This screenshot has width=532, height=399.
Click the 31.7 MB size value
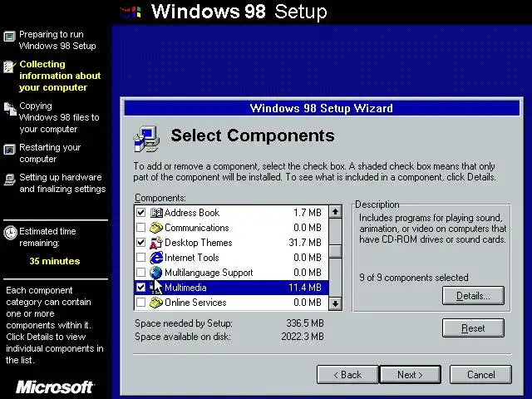pyautogui.click(x=305, y=243)
